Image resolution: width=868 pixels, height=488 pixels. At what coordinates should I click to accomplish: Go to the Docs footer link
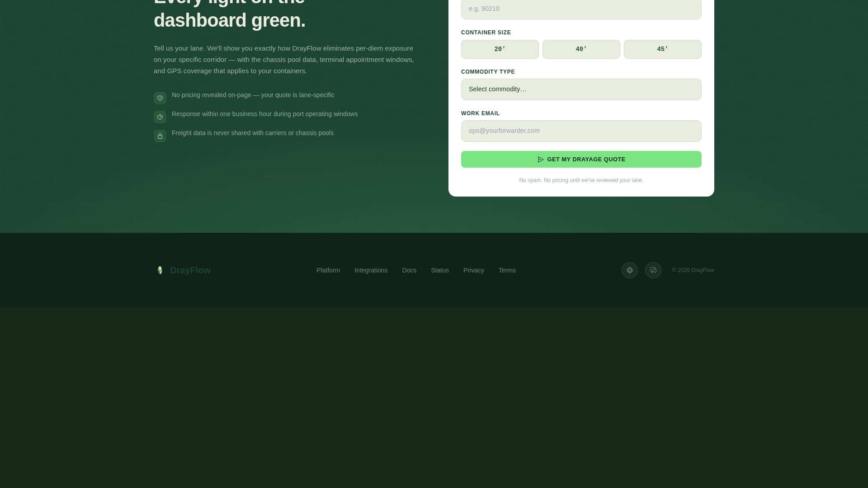point(409,270)
